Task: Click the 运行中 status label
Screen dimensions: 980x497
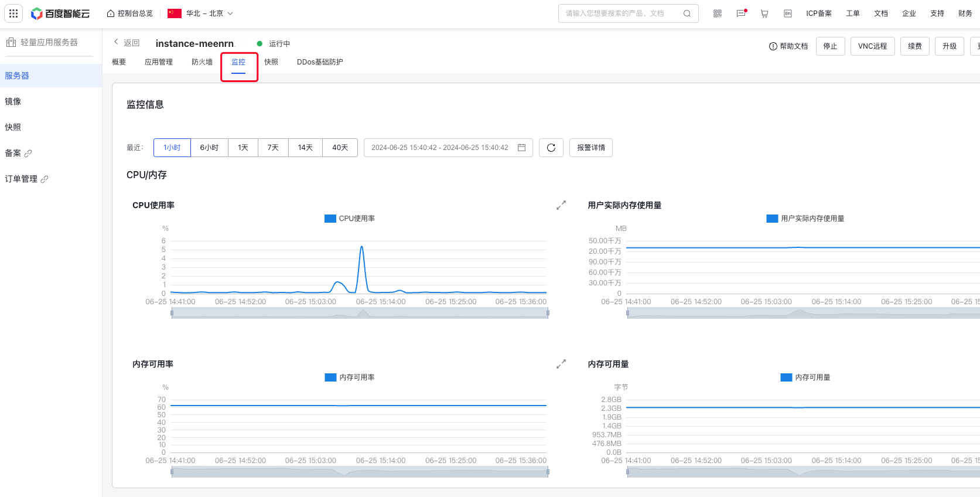Action: pos(279,44)
